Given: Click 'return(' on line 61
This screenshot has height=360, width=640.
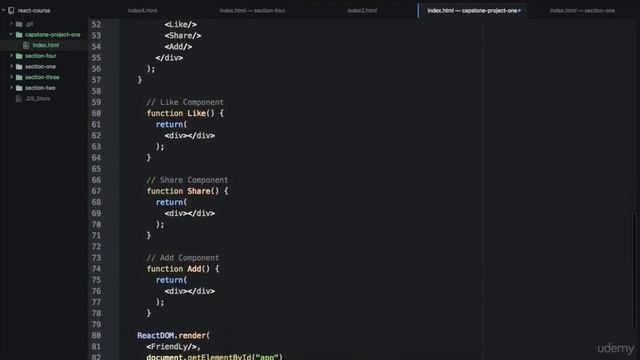Looking at the screenshot, I should pos(171,124).
